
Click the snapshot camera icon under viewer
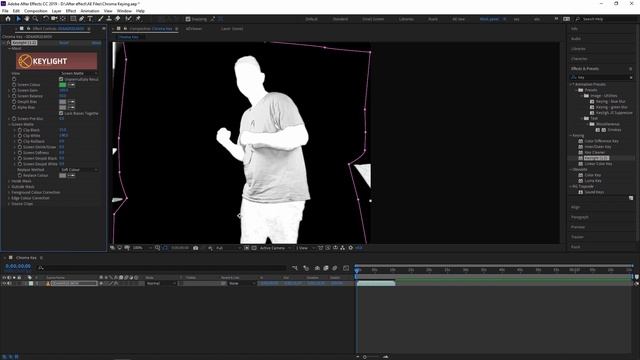pos(196,248)
